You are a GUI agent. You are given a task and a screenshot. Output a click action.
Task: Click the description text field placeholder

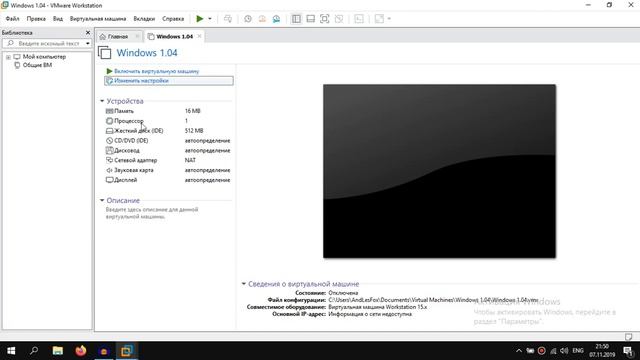(152, 213)
